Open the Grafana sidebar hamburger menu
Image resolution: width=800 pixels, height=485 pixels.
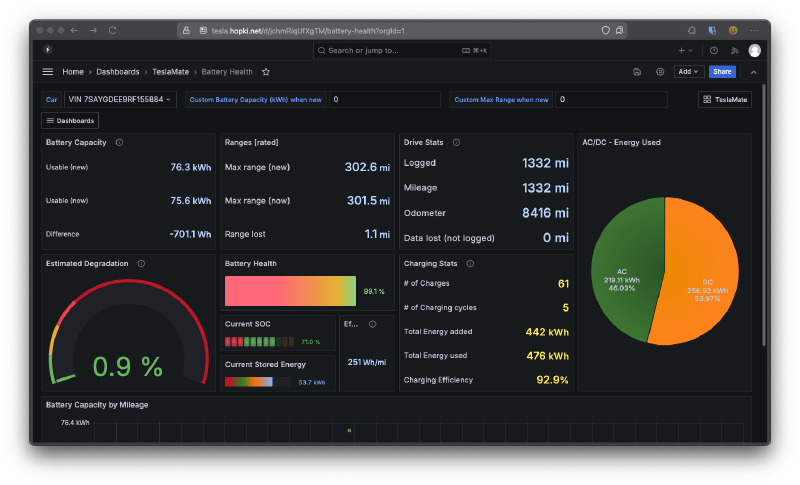point(47,72)
